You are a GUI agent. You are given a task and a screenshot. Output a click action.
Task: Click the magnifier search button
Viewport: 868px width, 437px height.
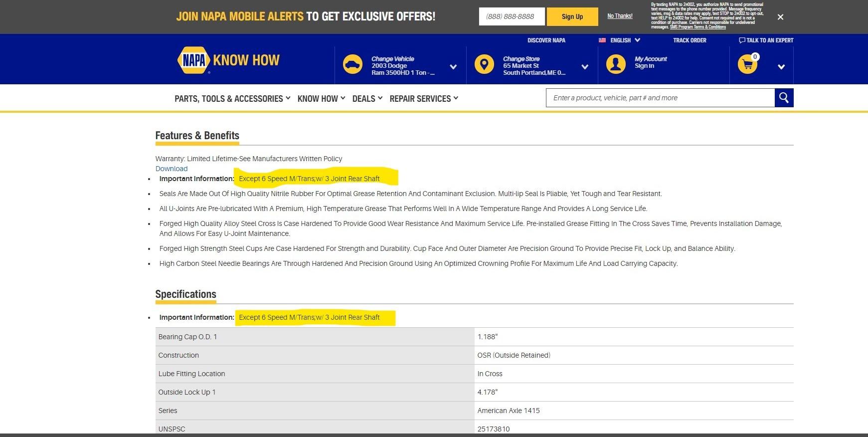[784, 98]
